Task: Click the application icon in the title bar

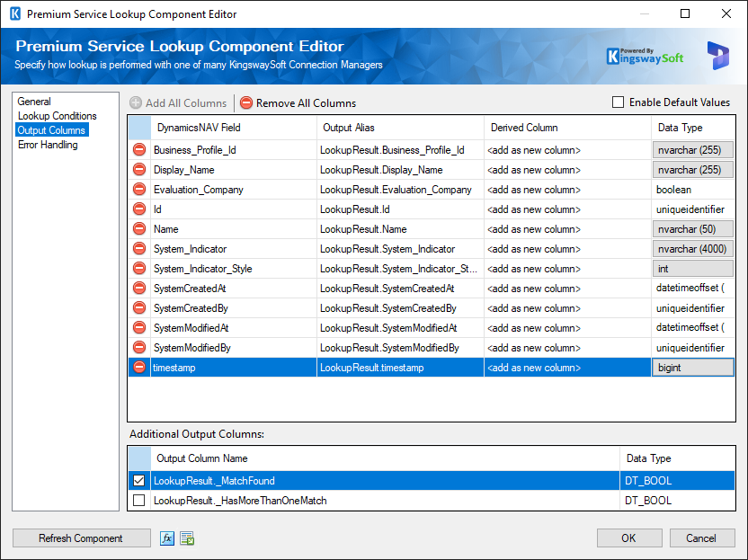Action: tap(14, 13)
